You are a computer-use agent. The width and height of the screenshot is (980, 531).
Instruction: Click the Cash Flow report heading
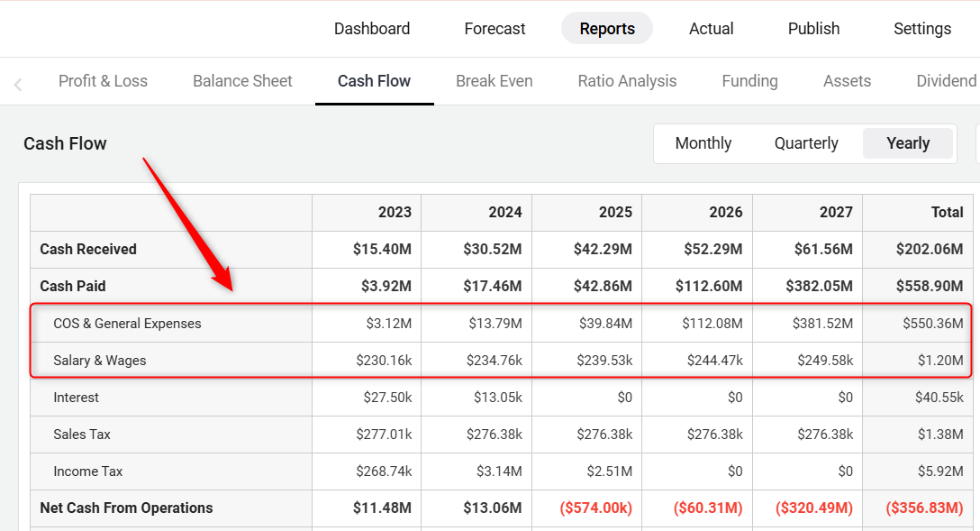coord(65,144)
